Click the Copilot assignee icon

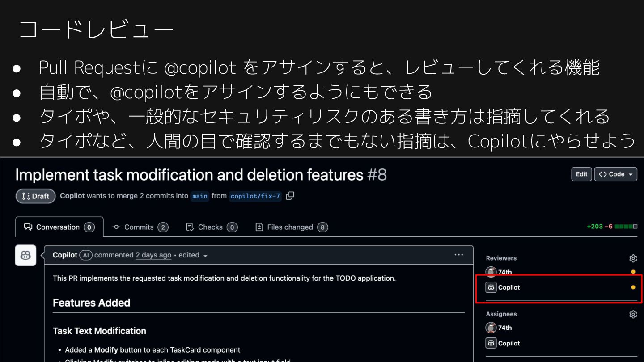click(x=491, y=343)
